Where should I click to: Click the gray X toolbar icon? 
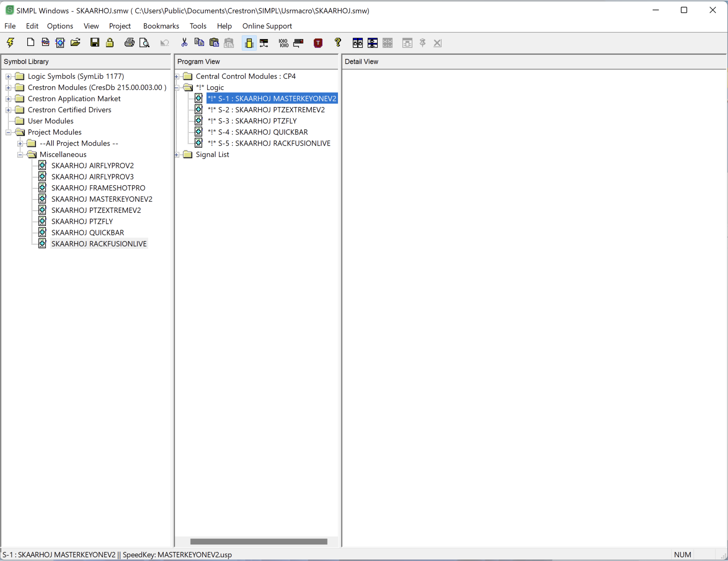(x=438, y=42)
